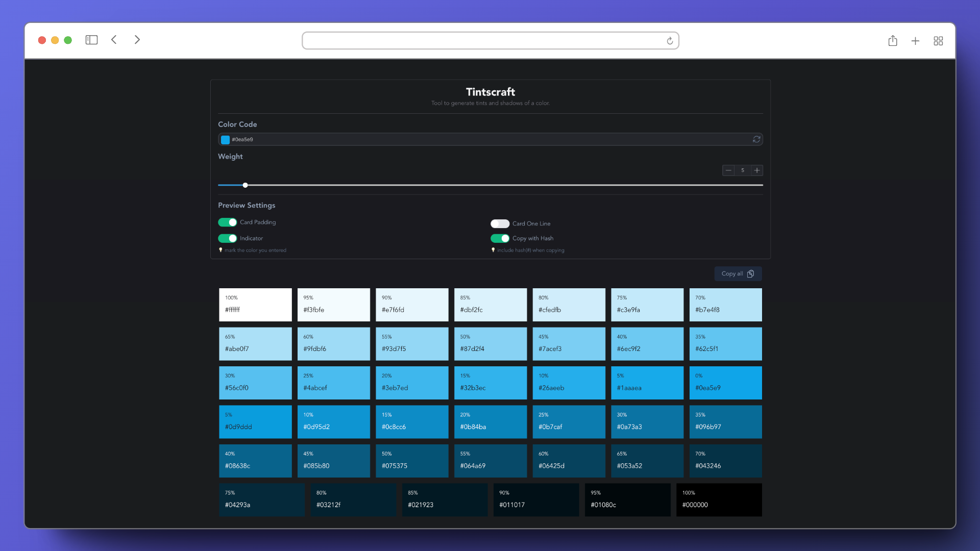
Task: Copy the #9fdbf6 tint card
Action: coord(334,344)
